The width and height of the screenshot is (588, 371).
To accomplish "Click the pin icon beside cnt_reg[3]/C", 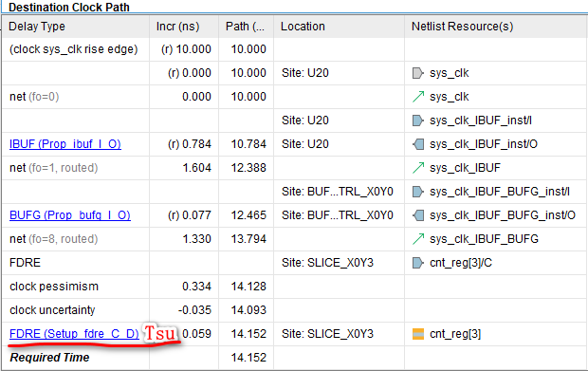I will 417,263.
